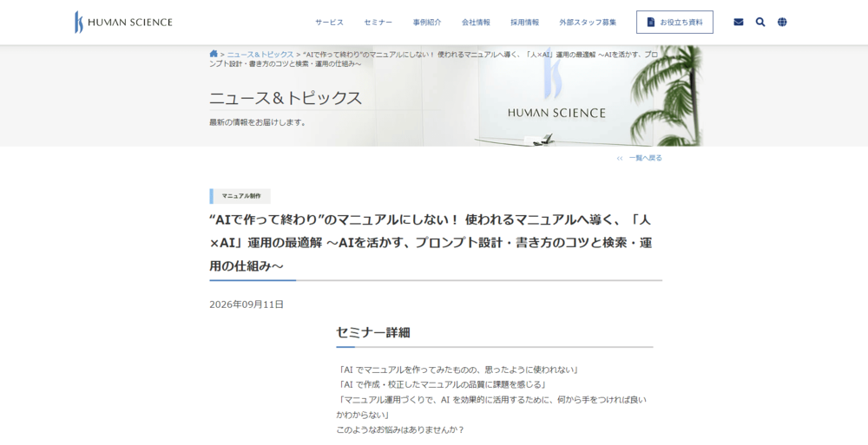This screenshot has width=868, height=445.
Task: Click line 「AI でマニュアルを作ってみたものの、思ったように使われない」
Action: [457, 370]
